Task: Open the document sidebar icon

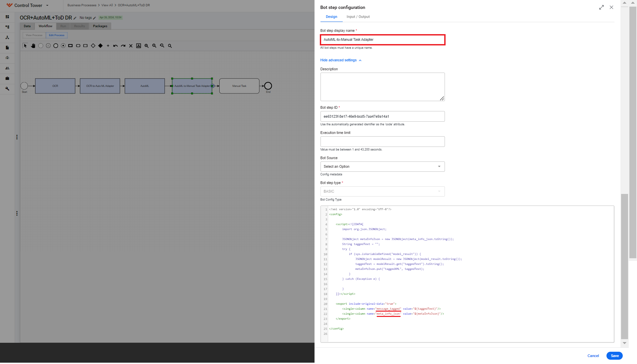Action: [x=7, y=47]
